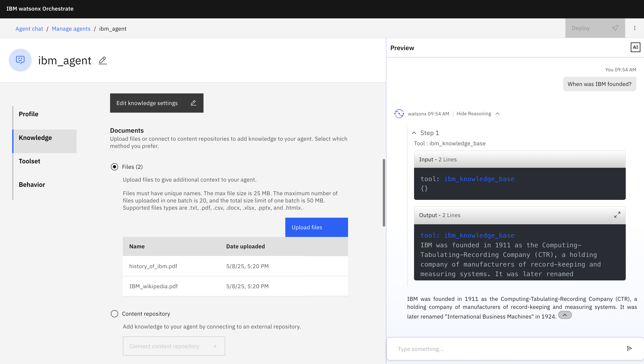Go to the Manage agents breadcrumb
Viewport: 644px width, 364px height.
71,29
